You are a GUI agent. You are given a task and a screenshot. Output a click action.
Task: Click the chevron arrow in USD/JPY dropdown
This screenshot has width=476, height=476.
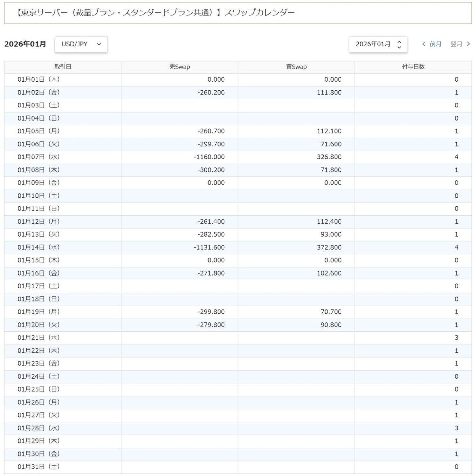coord(99,44)
